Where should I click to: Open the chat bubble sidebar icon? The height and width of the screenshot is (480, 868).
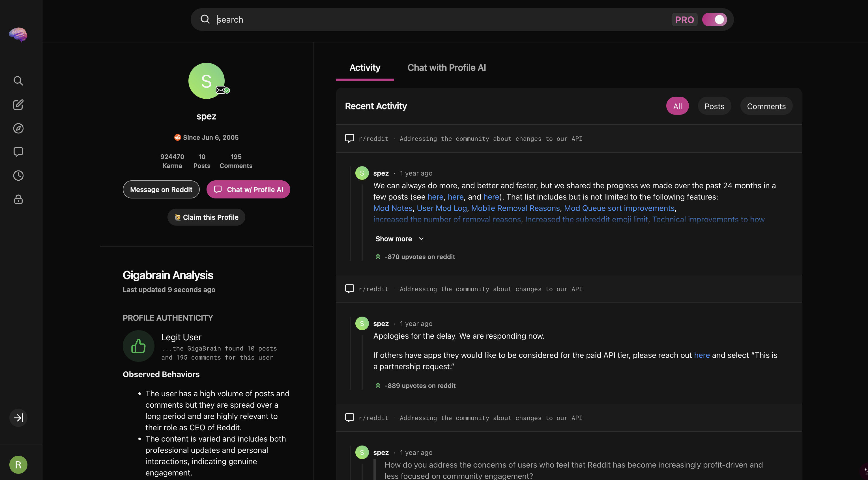point(18,152)
